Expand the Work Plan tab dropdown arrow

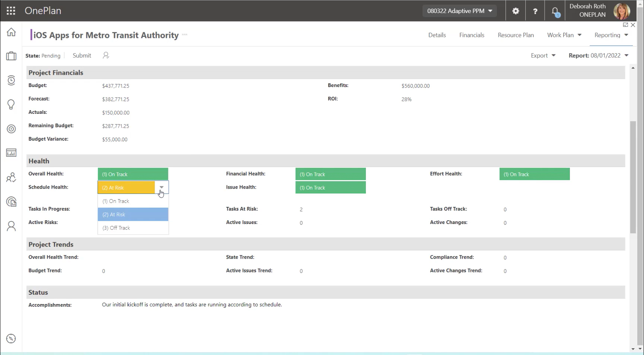coord(580,35)
